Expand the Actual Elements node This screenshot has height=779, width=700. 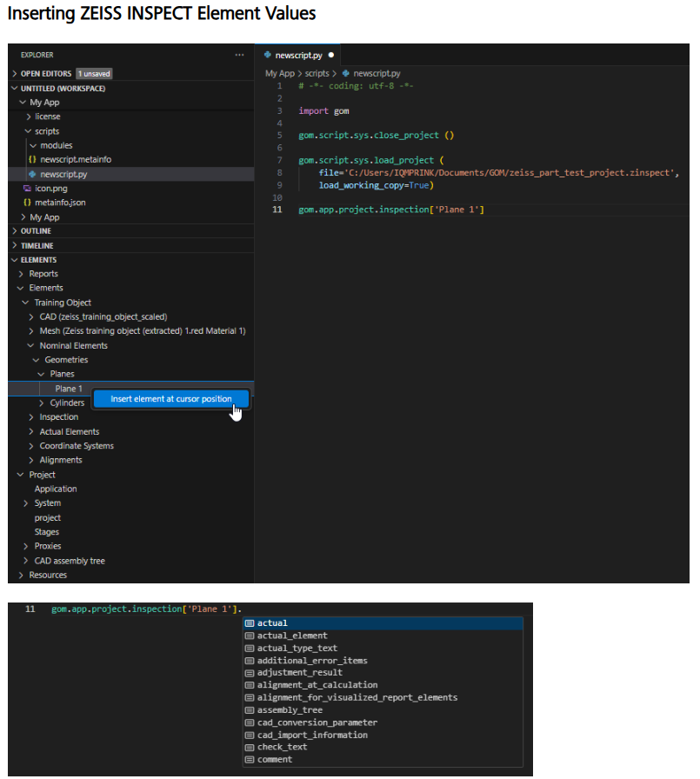(31, 432)
